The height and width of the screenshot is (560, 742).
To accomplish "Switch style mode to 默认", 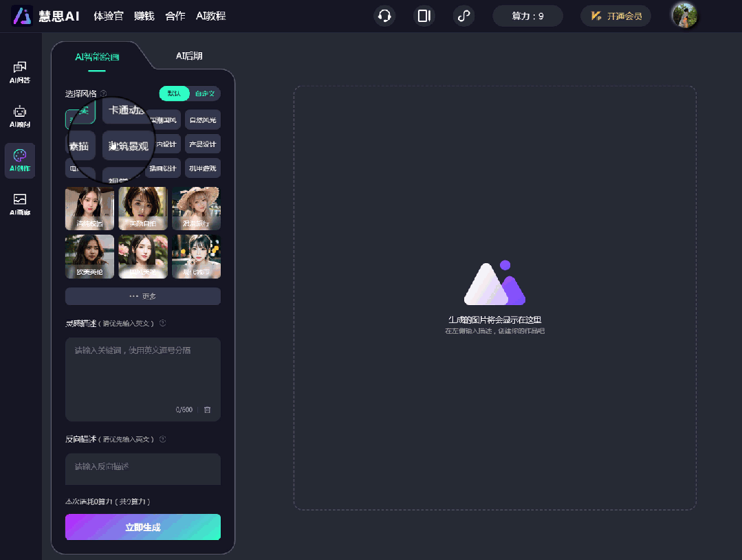I will click(x=174, y=93).
